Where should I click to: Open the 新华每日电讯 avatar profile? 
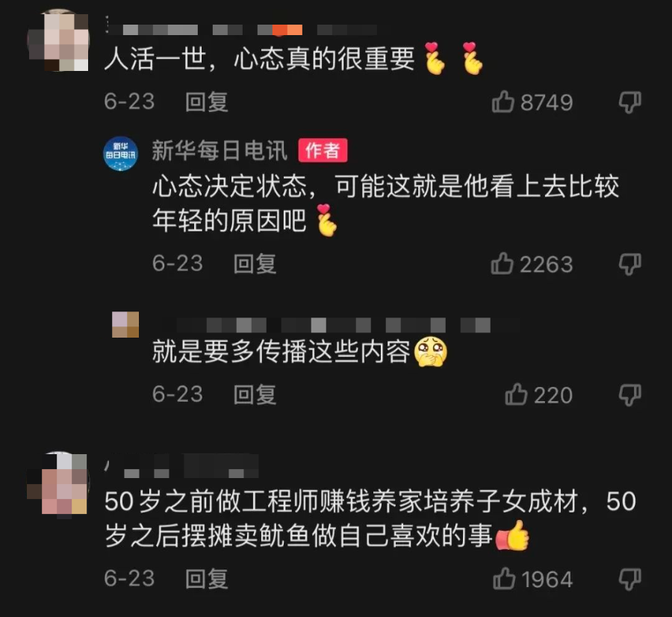click(x=120, y=153)
